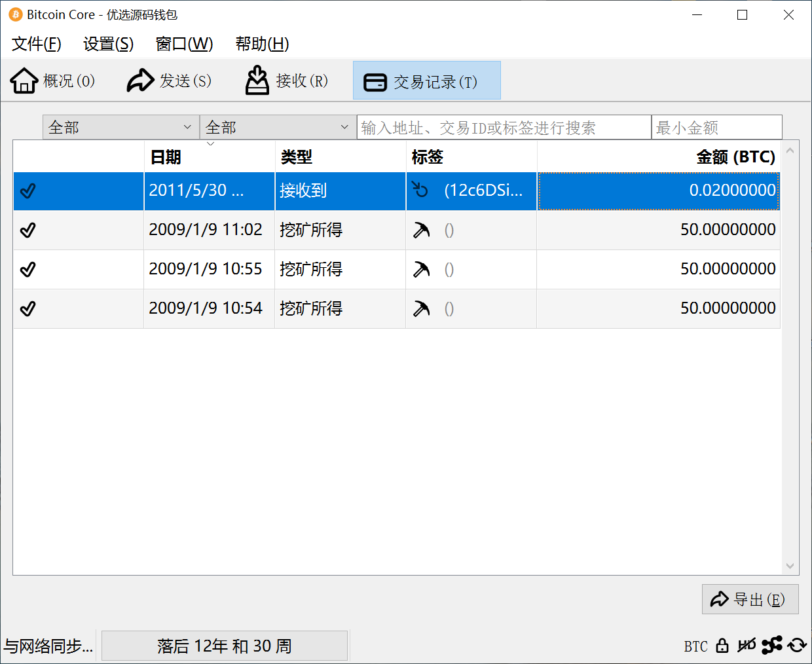Click the 导出 (Export) button
This screenshot has width=812, height=664.
tap(750, 599)
